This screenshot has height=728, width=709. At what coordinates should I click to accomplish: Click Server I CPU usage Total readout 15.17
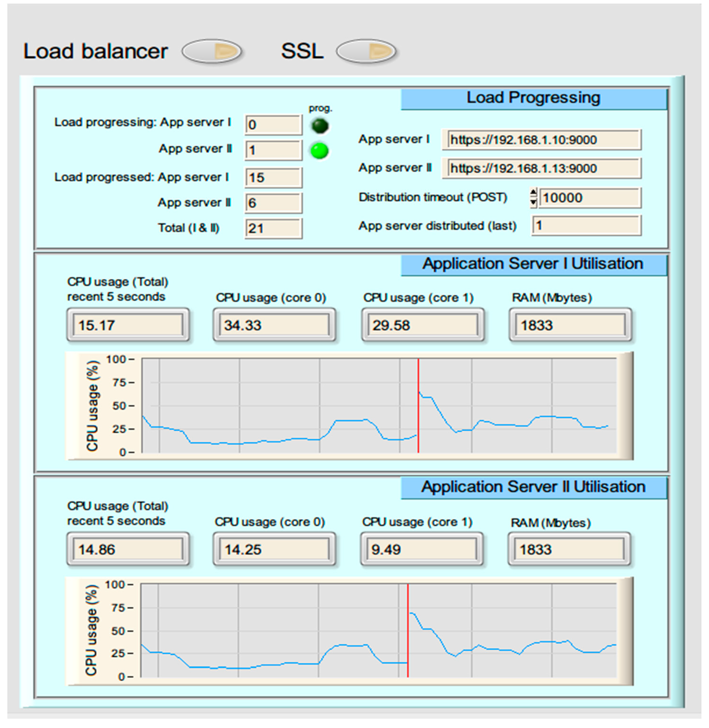pyautogui.click(x=128, y=325)
